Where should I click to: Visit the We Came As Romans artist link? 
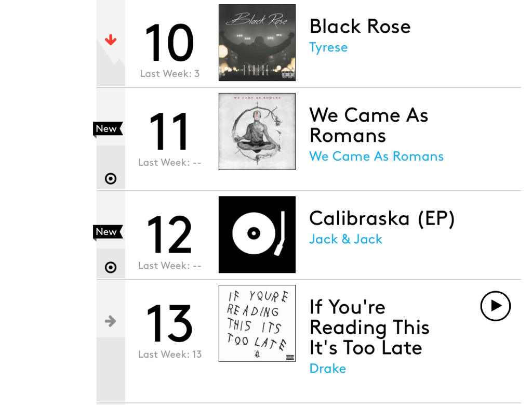click(x=376, y=156)
